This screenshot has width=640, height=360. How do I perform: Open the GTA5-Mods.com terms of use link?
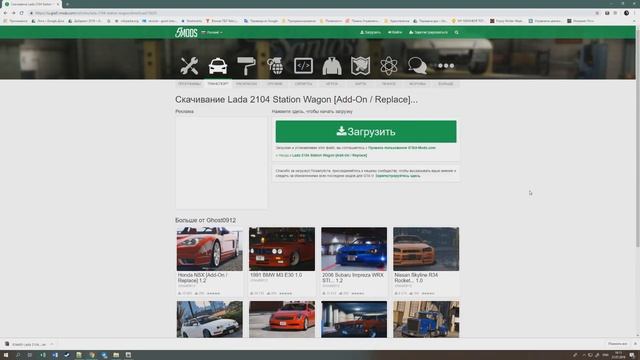pos(402,148)
